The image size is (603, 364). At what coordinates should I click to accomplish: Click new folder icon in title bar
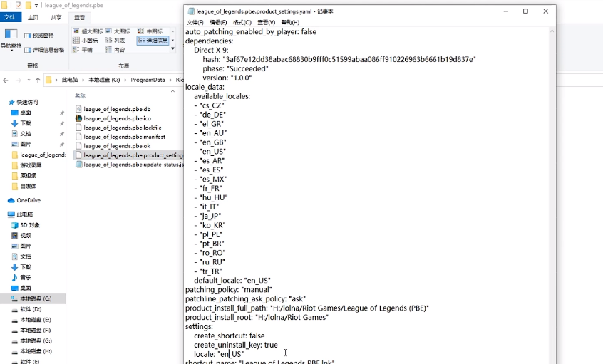[x=29, y=6]
